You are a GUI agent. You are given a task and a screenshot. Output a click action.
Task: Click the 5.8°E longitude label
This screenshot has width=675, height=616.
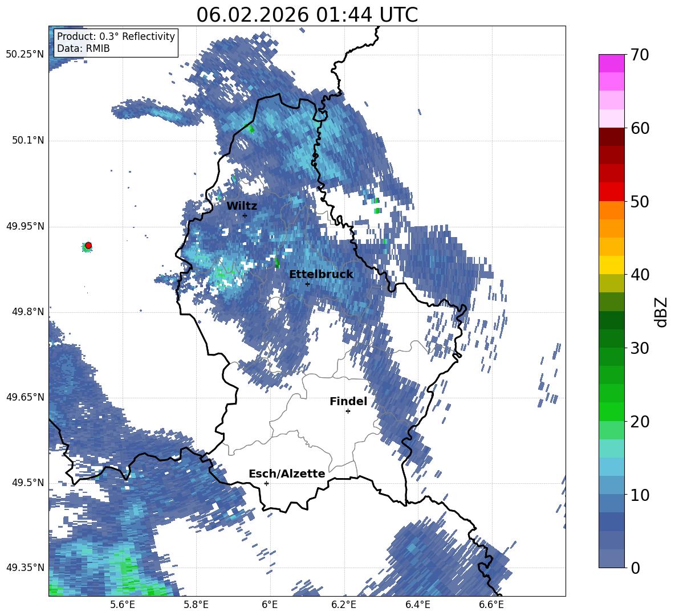(196, 605)
